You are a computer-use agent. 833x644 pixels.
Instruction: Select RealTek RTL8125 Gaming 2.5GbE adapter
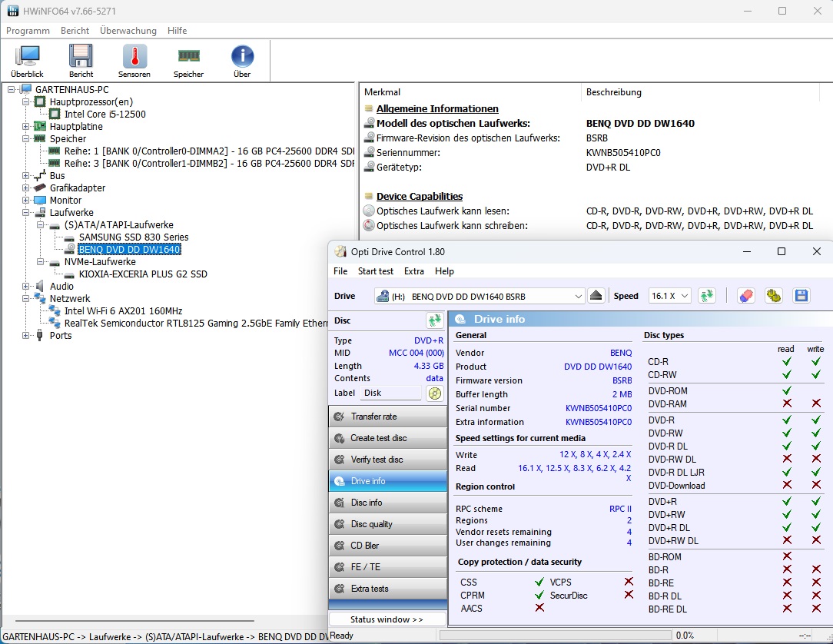[x=196, y=323]
